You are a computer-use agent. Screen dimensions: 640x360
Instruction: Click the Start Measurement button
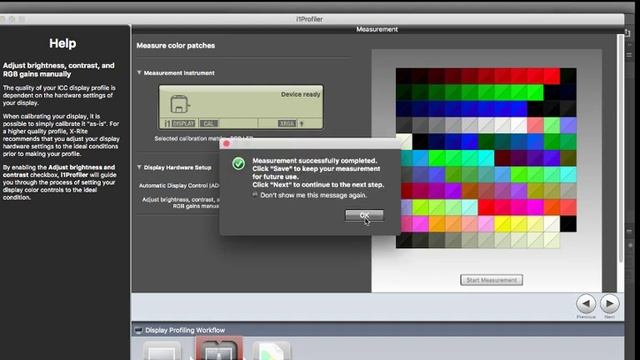pos(491,280)
